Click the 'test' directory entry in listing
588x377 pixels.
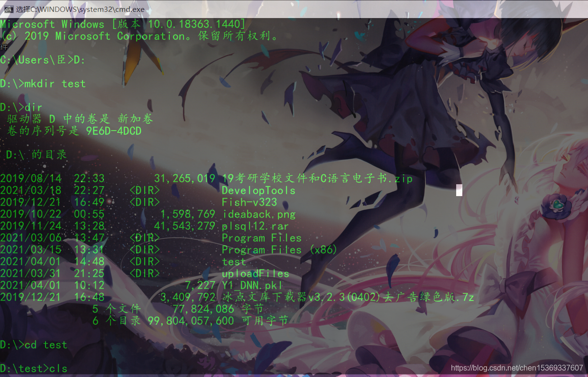(x=234, y=262)
